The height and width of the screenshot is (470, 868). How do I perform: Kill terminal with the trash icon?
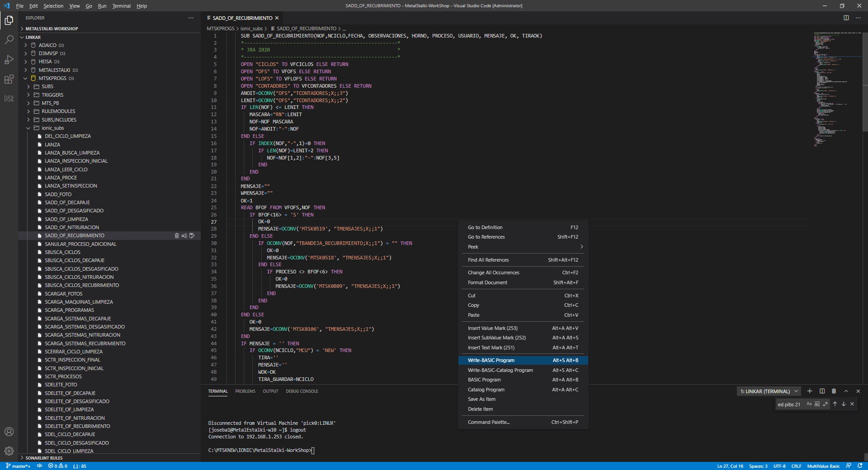[x=834, y=391]
